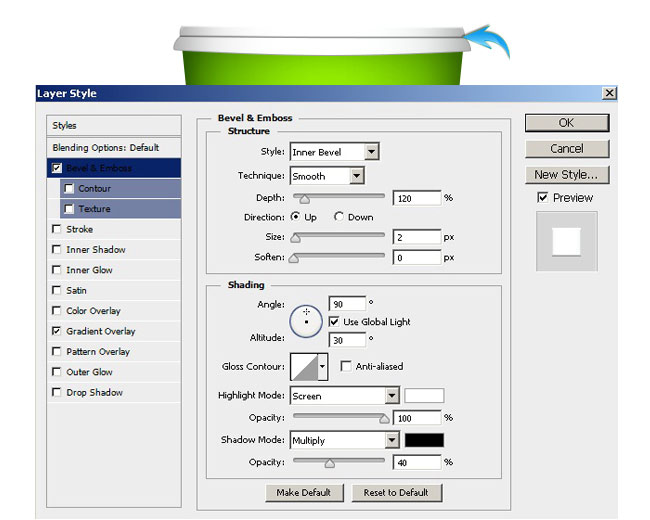Select Blending Options: Default
Screen dimensions: 650x520
click(114, 148)
